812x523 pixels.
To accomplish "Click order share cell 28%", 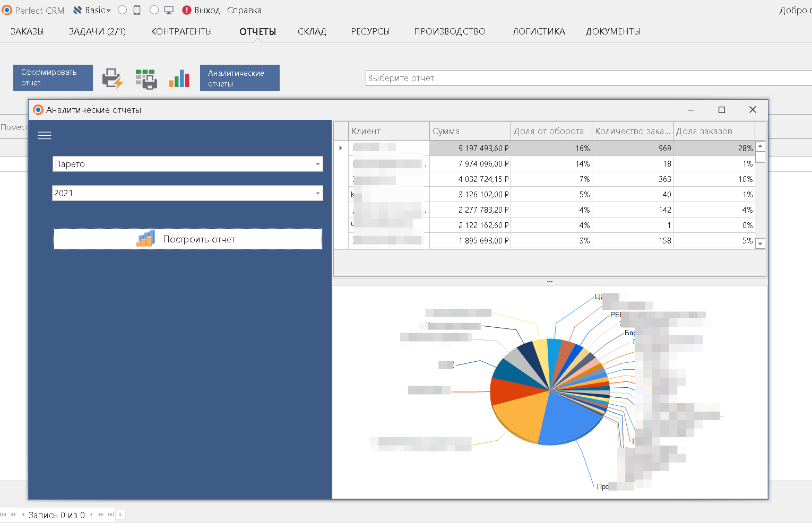I will coord(714,148).
